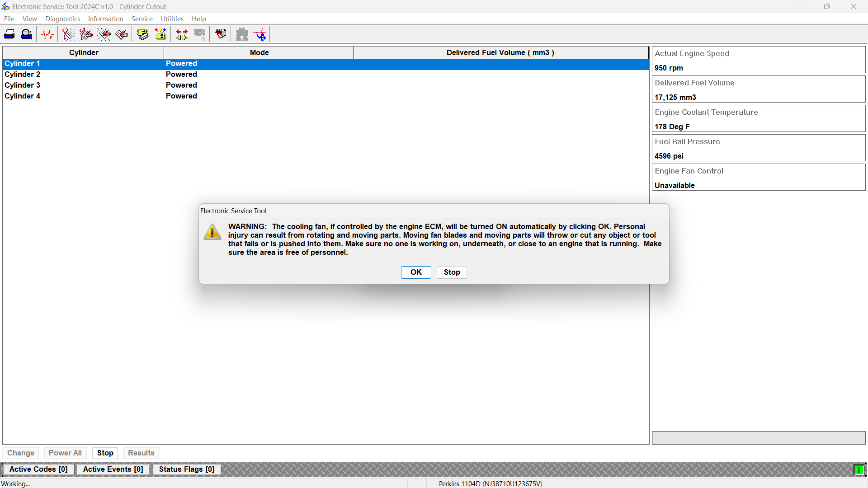The height and width of the screenshot is (488, 868).
Task: Open Active Diagnostic Codes stethoscope icon
Action: pyautogui.click(x=69, y=34)
